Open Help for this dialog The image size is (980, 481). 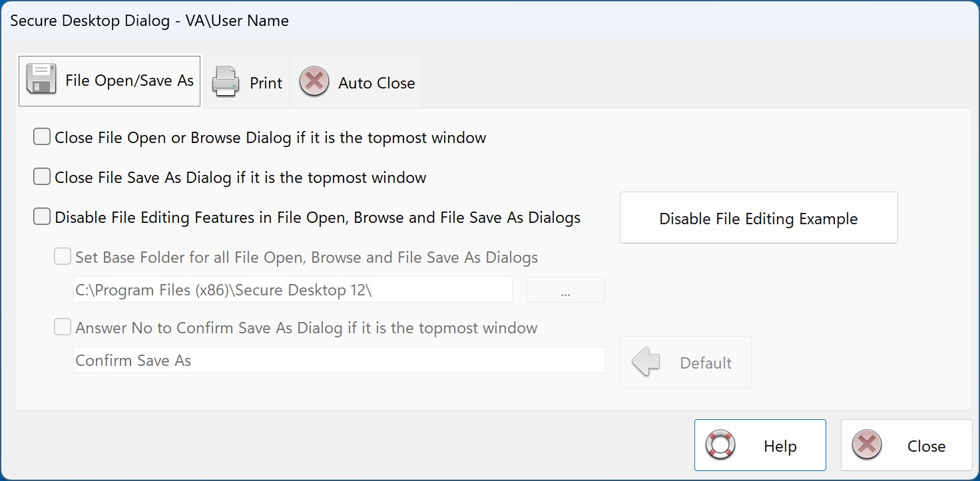coord(760,445)
